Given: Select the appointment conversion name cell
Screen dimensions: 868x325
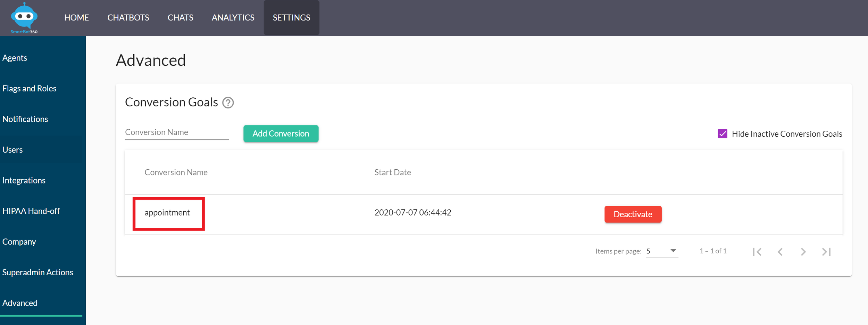Looking at the screenshot, I should click(x=167, y=213).
